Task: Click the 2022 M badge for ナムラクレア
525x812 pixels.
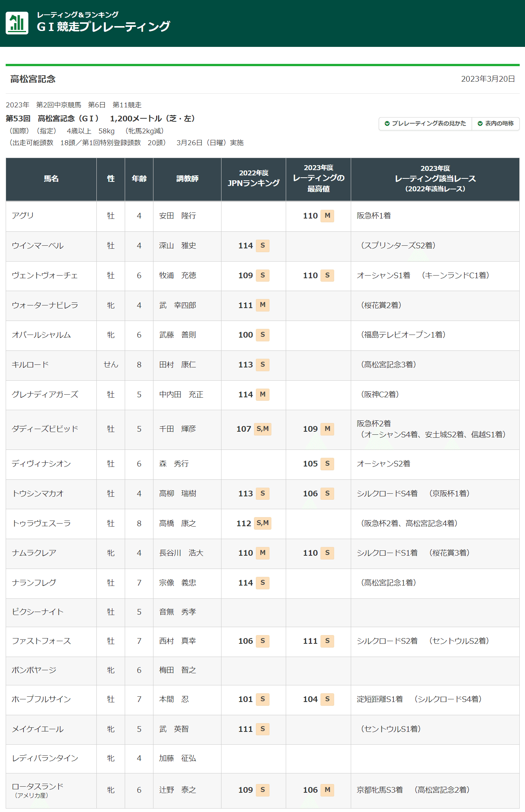Action: click(263, 553)
